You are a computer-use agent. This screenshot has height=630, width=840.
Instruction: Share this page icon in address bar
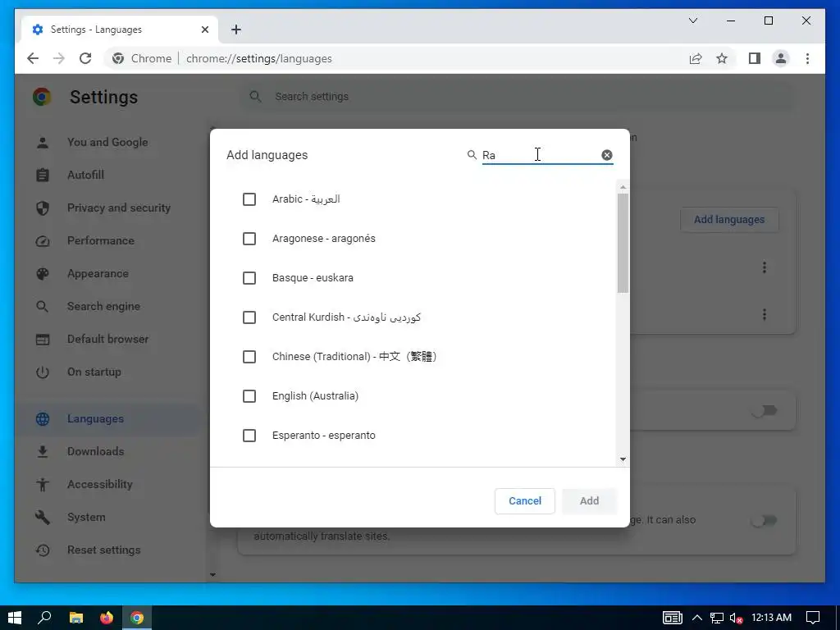coord(696,58)
